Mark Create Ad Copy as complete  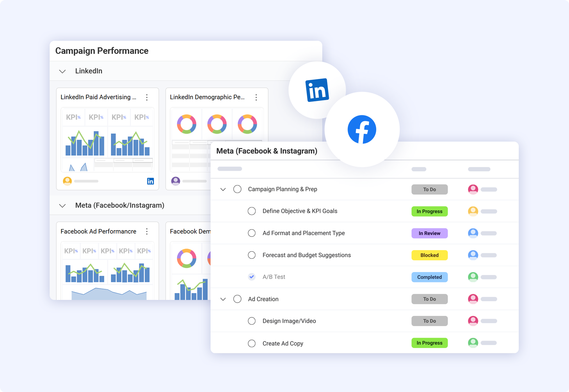point(252,343)
